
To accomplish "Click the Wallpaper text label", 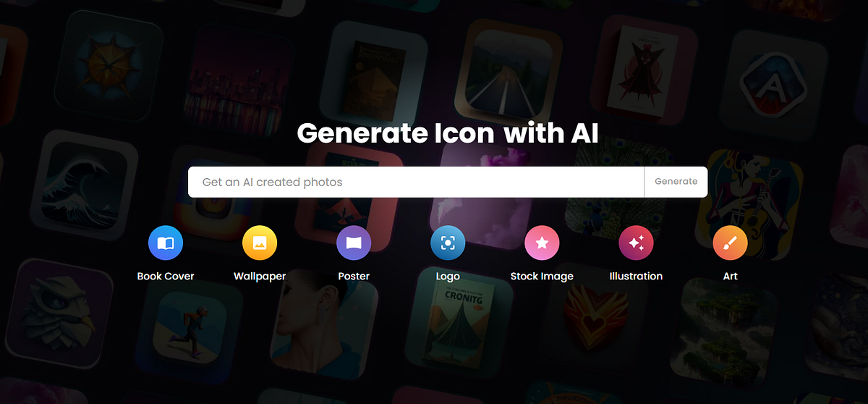I will tap(260, 276).
